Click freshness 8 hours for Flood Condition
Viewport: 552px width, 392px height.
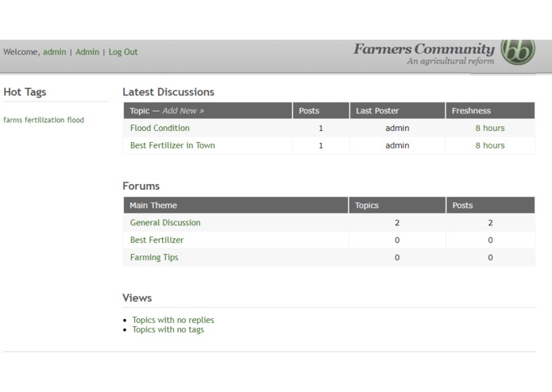(490, 128)
